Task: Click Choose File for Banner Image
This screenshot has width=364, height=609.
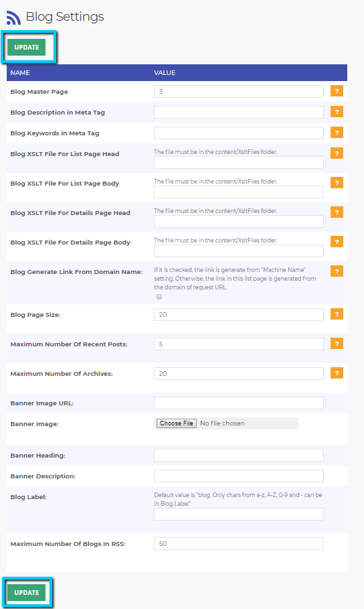Action: pyautogui.click(x=176, y=423)
